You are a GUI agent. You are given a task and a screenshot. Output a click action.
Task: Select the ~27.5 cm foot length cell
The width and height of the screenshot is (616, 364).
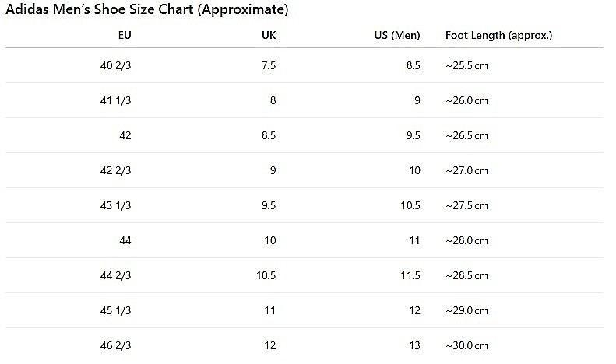click(466, 205)
